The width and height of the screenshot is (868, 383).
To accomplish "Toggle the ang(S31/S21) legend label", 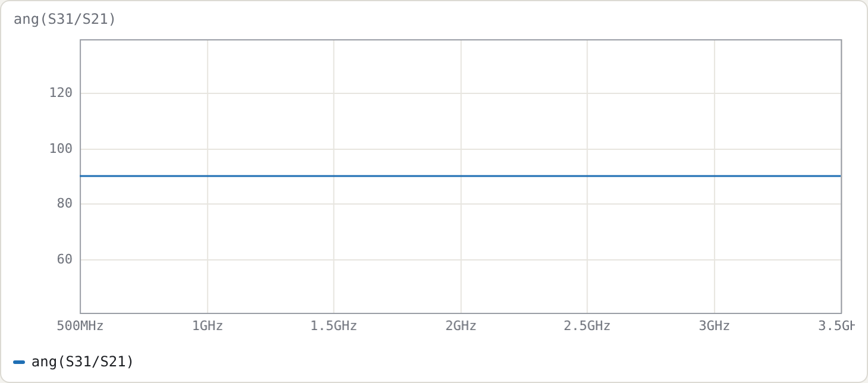I will 83,362.
